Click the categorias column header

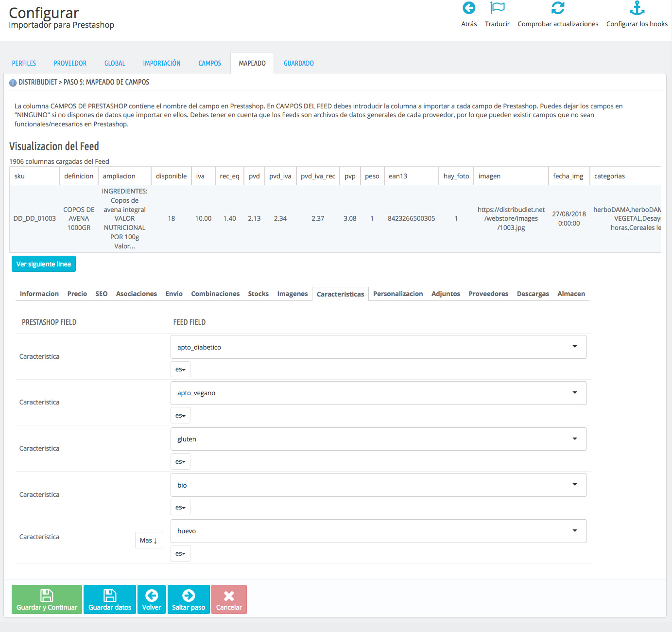pos(625,176)
